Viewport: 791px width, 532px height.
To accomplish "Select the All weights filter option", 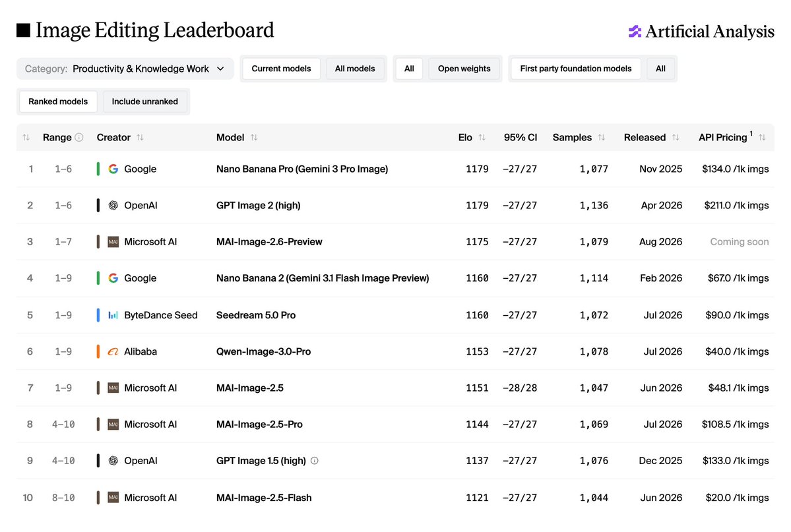I will pos(409,69).
